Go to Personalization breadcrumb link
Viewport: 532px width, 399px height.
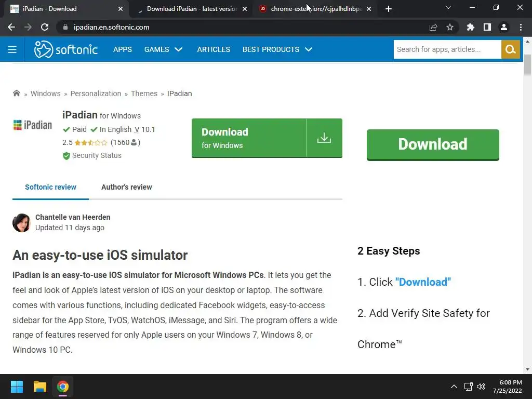point(96,94)
